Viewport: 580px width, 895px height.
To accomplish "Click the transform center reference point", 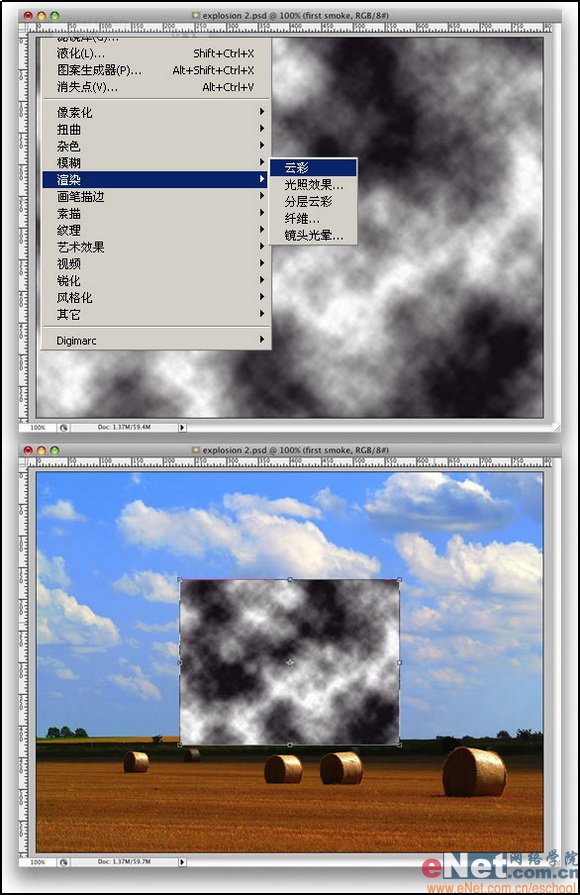I will tap(290, 663).
